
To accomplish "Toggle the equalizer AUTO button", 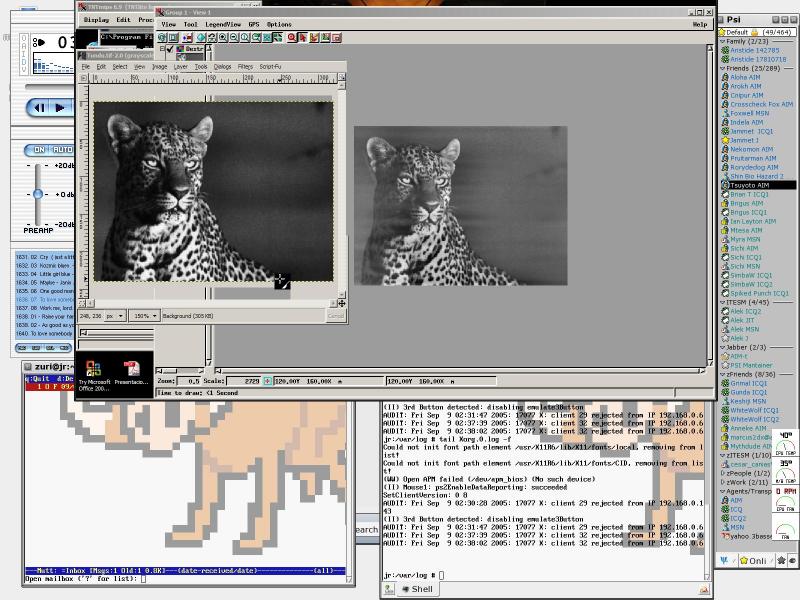I will [x=62, y=150].
